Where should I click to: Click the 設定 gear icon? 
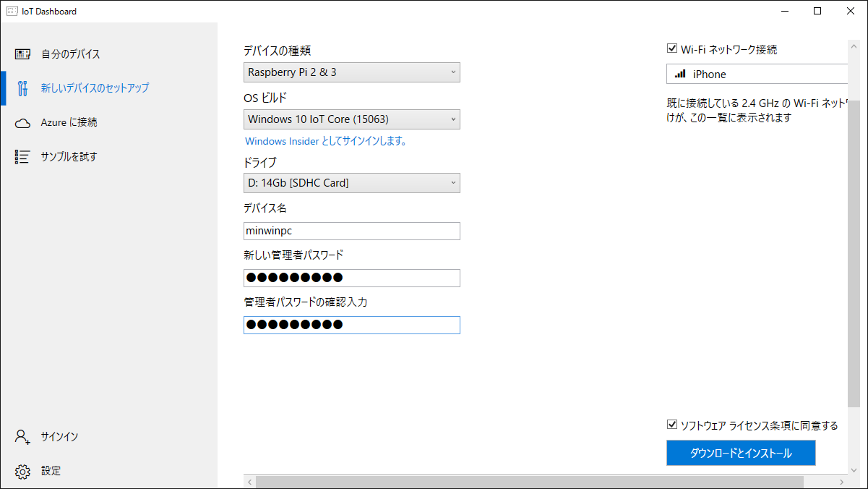click(22, 472)
